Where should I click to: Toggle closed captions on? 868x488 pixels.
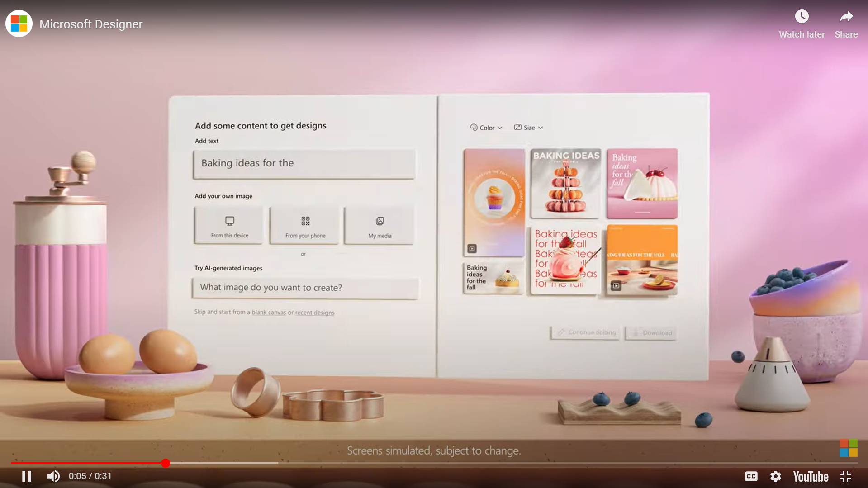pyautogui.click(x=751, y=476)
